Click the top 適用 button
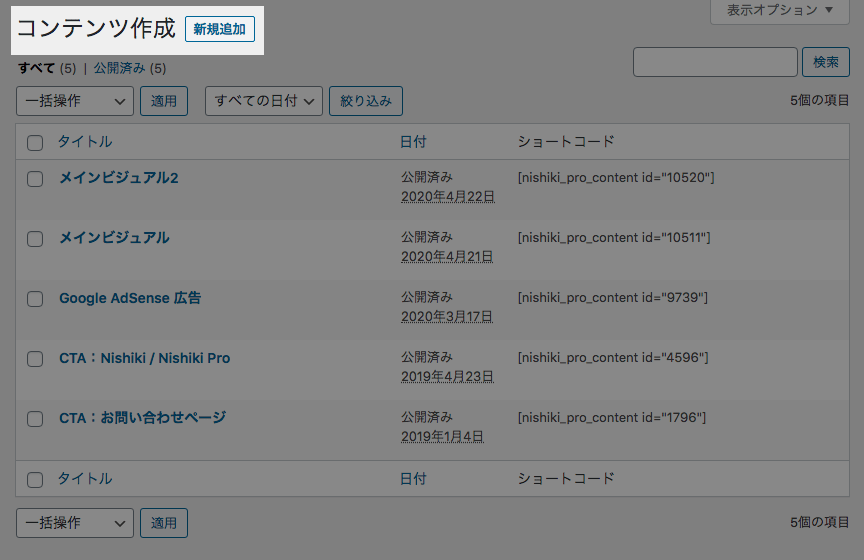Screen dimensions: 864x560 pyautogui.click(x=164, y=101)
